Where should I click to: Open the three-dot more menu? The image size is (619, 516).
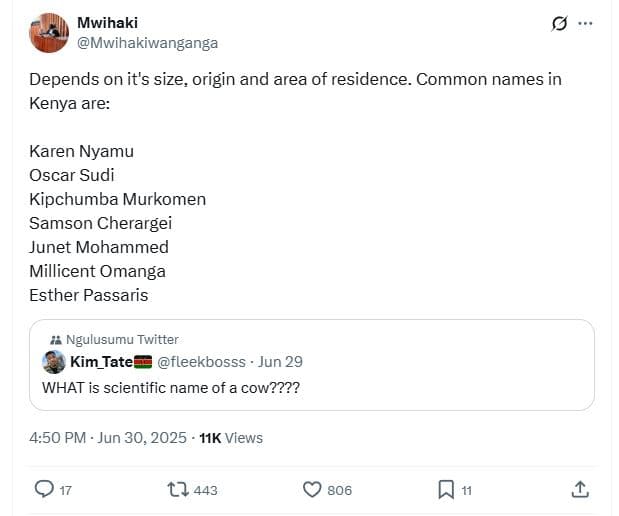tap(586, 23)
